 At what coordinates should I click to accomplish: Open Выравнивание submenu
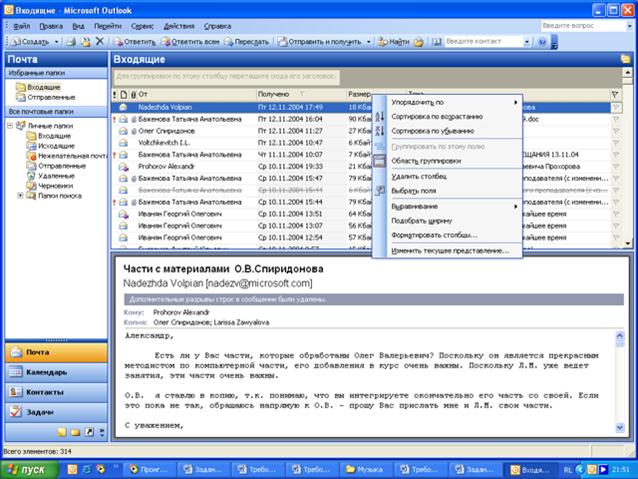[448, 206]
